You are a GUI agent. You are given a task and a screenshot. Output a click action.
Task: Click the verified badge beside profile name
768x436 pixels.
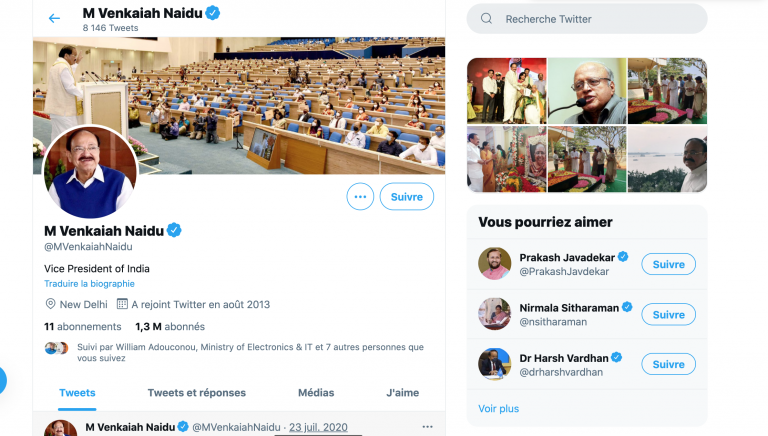click(174, 230)
